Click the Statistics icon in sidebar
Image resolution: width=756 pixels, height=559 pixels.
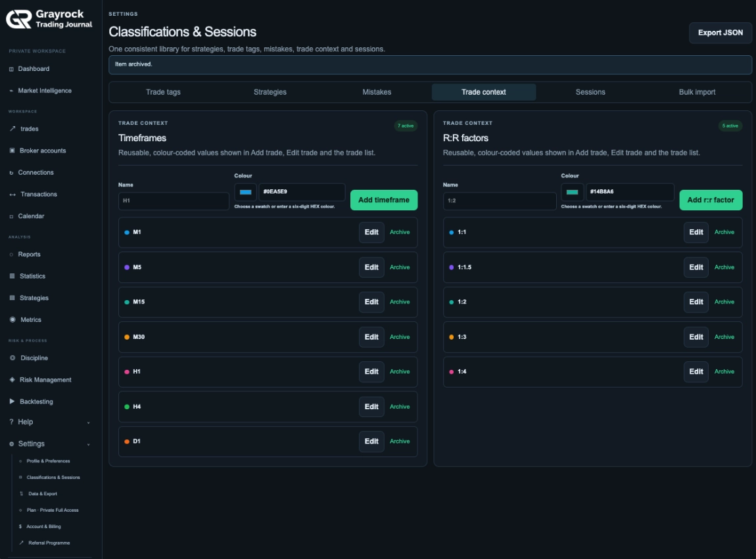pyautogui.click(x=12, y=276)
